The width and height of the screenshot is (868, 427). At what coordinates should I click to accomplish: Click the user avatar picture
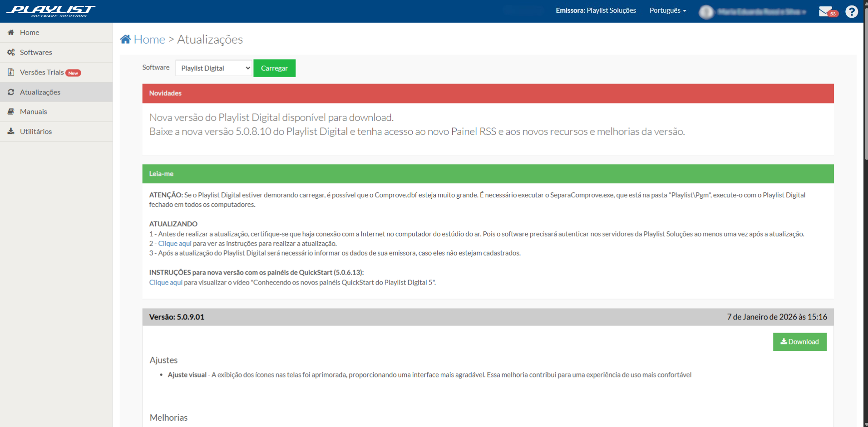[706, 12]
